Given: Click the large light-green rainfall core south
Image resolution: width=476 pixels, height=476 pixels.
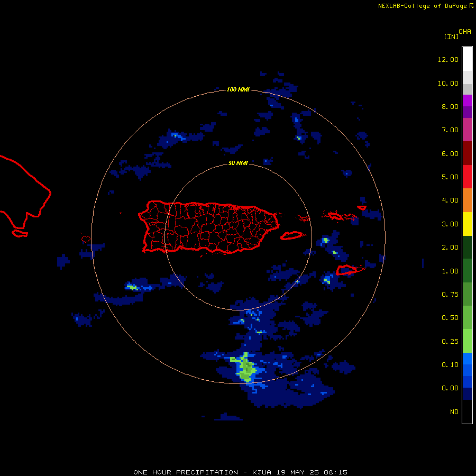Looking at the screenshot, I should (245, 368).
